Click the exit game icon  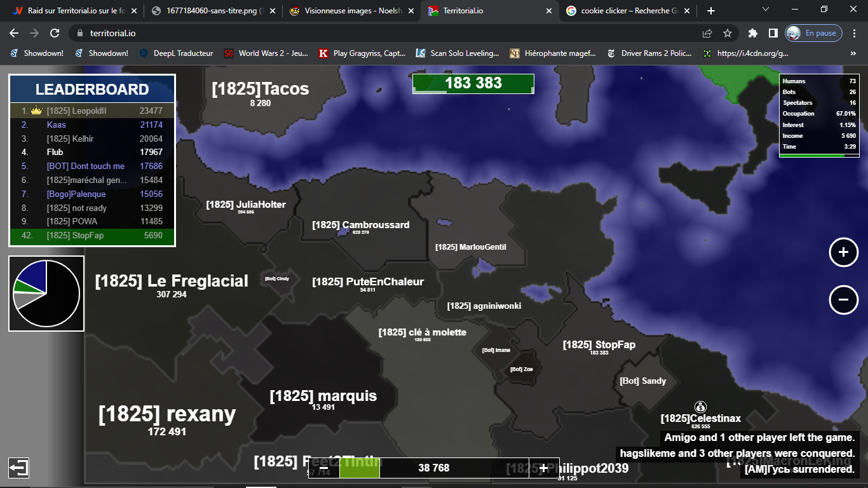tap(18, 468)
